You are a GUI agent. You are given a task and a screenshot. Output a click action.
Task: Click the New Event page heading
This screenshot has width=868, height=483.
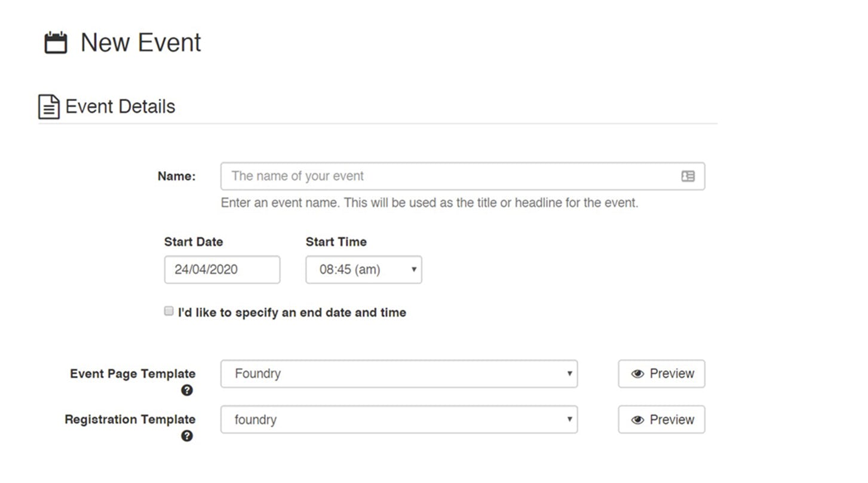[x=141, y=43]
